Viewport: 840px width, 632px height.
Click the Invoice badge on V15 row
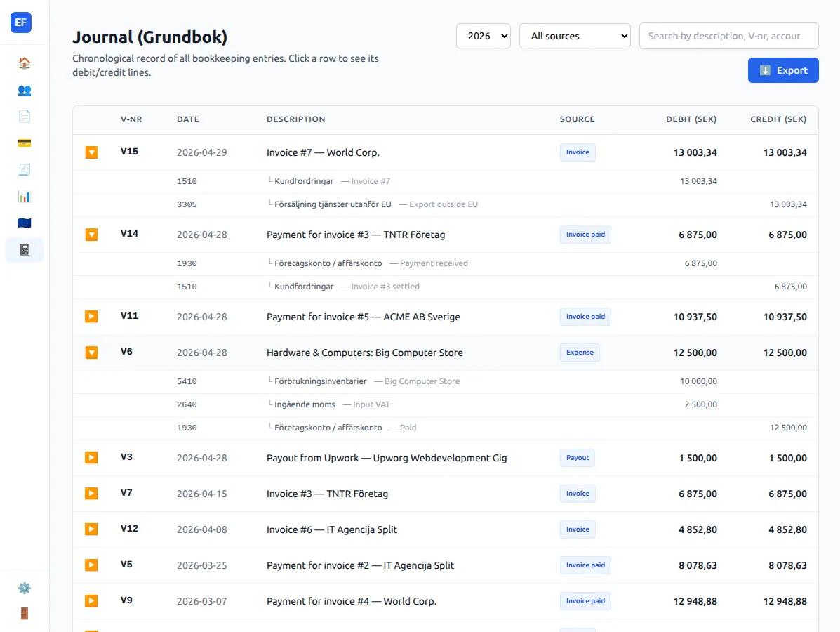578,152
